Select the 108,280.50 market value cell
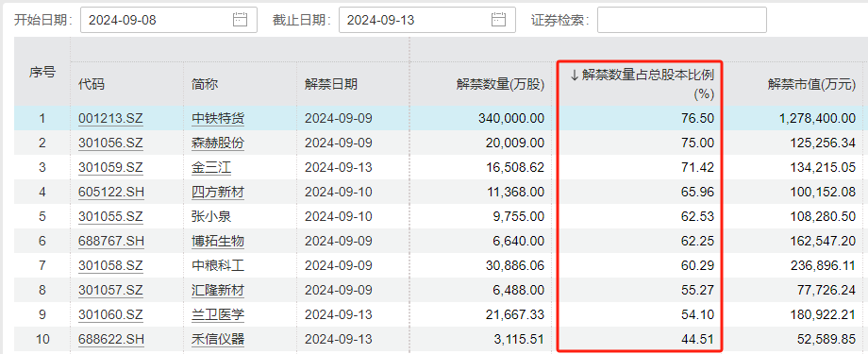The image size is (868, 354). click(822, 216)
